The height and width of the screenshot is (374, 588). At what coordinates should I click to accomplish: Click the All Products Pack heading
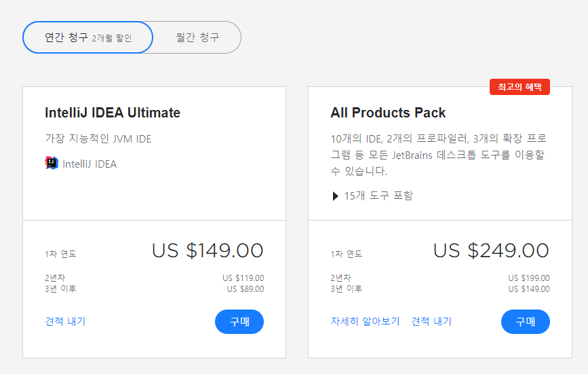(x=388, y=113)
